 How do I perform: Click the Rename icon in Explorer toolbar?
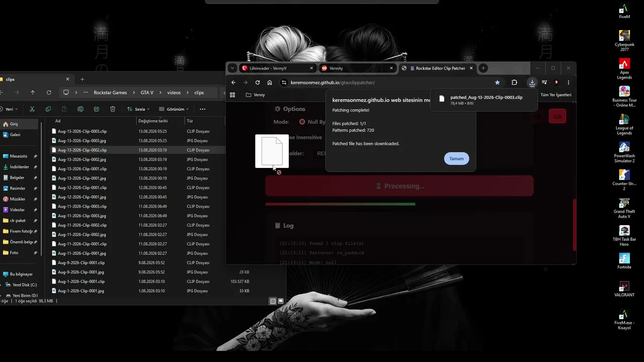pos(80,109)
